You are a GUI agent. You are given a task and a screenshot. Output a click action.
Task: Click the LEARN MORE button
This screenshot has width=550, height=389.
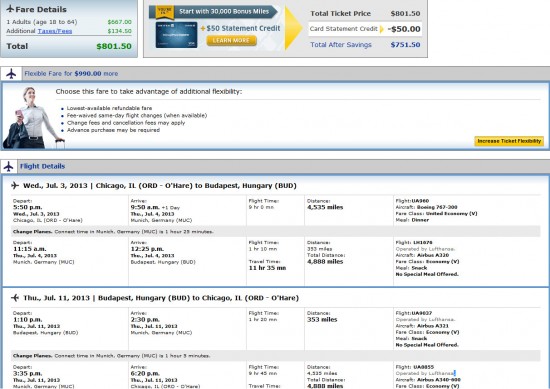pyautogui.click(x=231, y=40)
